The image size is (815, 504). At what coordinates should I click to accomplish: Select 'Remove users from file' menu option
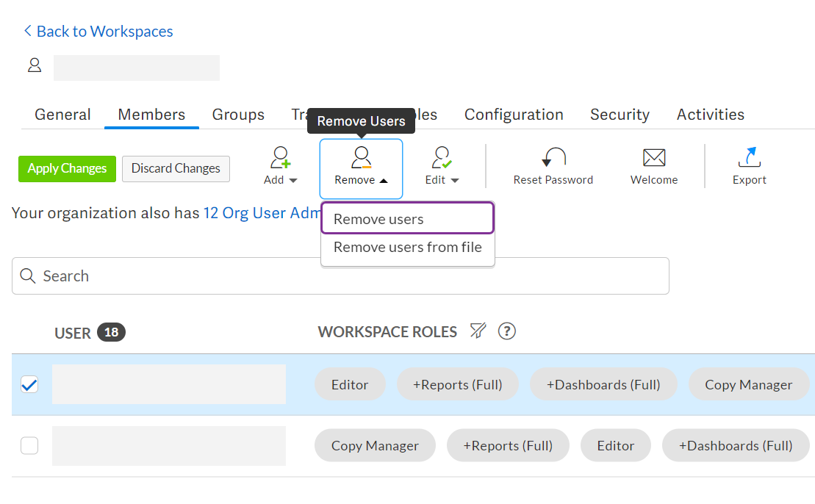coord(407,248)
